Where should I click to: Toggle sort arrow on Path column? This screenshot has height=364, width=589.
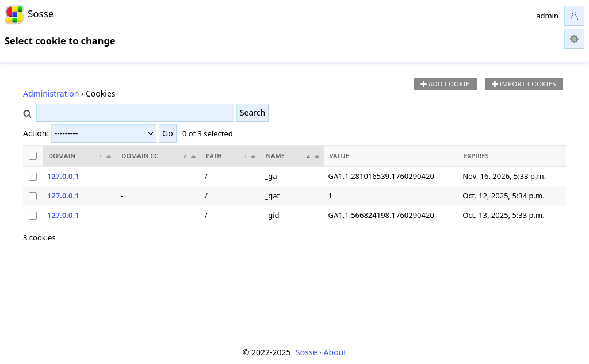253,156
